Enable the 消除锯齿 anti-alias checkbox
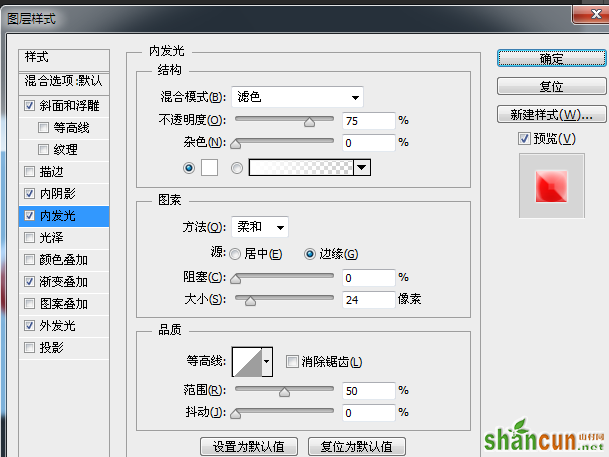This screenshot has height=457, width=609. (292, 361)
